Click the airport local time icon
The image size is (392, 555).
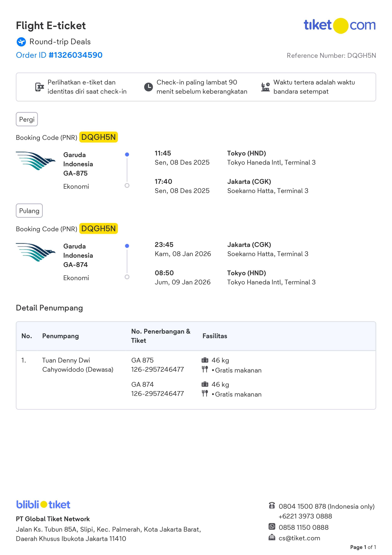click(265, 87)
